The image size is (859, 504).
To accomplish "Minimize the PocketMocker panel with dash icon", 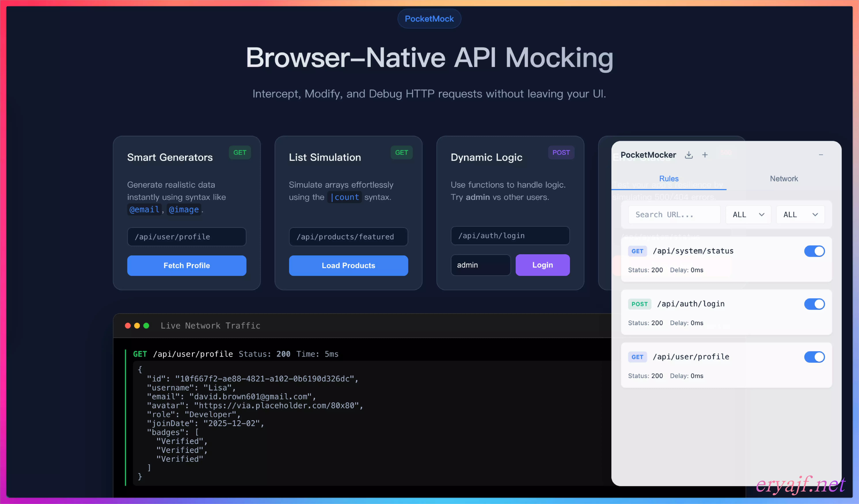I will pyautogui.click(x=821, y=155).
